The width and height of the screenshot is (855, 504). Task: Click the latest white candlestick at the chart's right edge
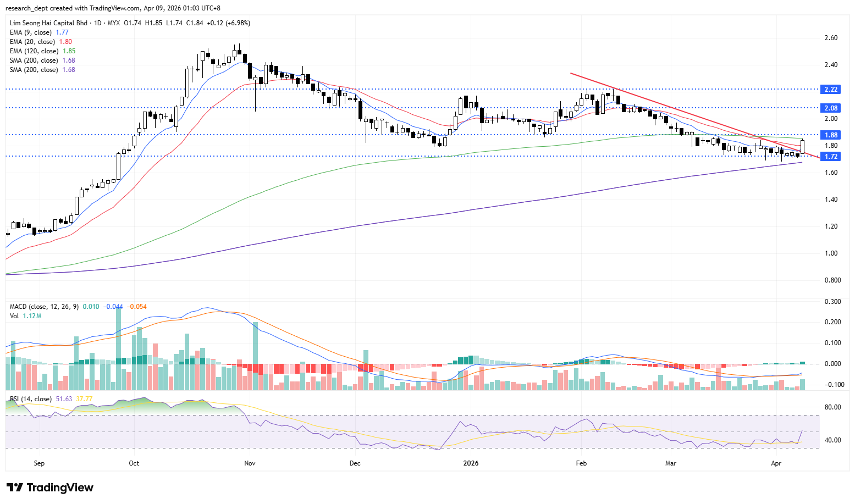(x=803, y=146)
